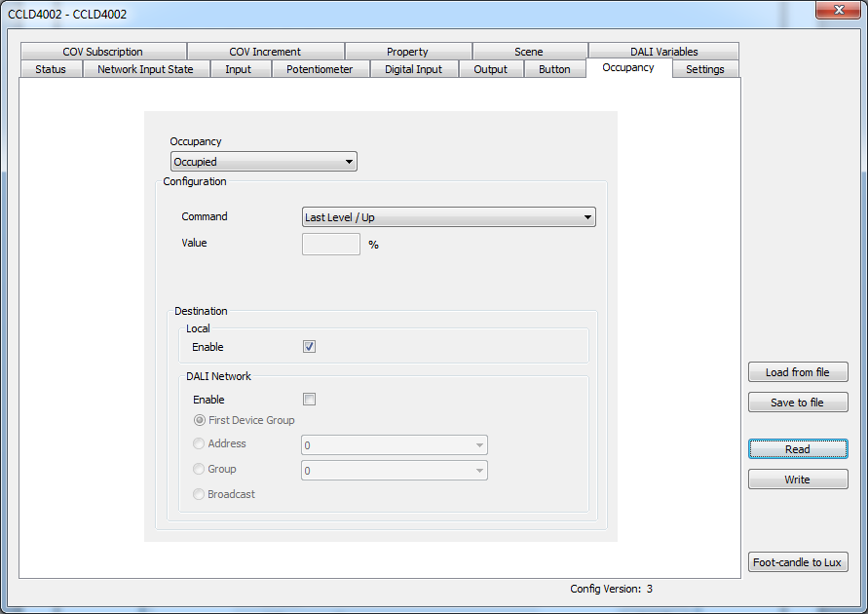This screenshot has height=614, width=868.
Task: Click the Destination group heading
Action: 201,311
